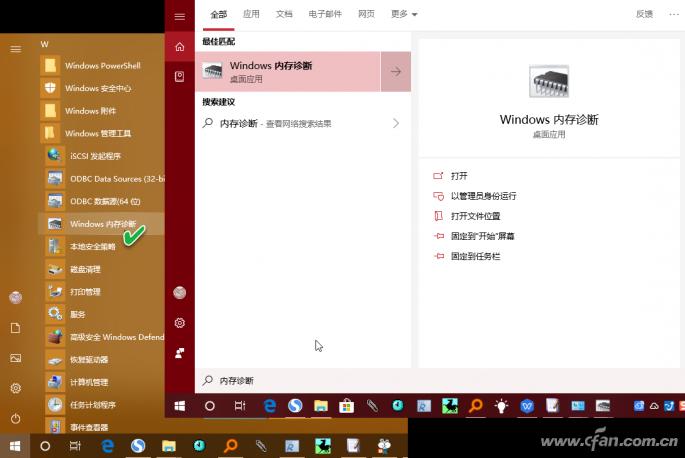This screenshot has height=458, width=685.
Task: Click Windows Start button on the bottom-left taskbar
Action: click(15, 446)
